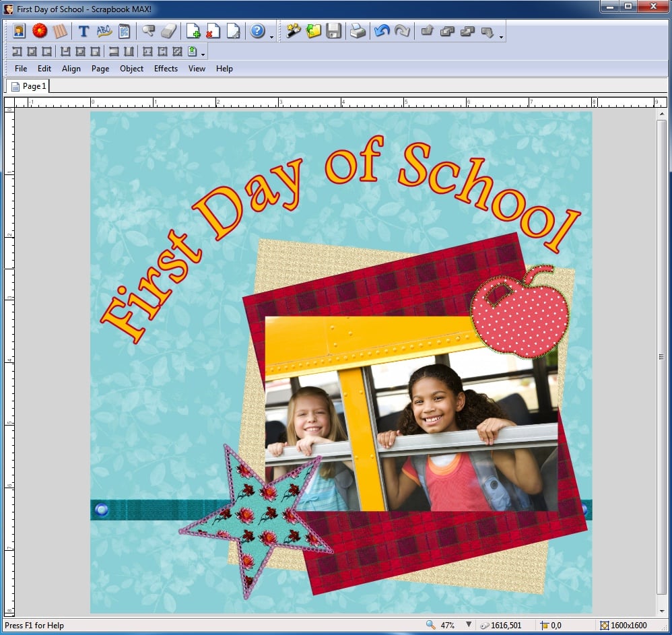Click the notepad journaling icon
The width and height of the screenshot is (672, 635).
(125, 31)
